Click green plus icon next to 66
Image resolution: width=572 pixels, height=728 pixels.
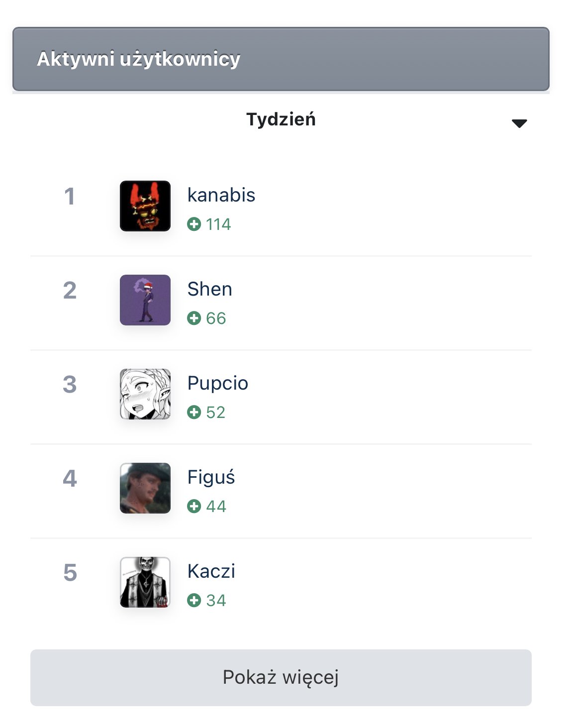194,318
